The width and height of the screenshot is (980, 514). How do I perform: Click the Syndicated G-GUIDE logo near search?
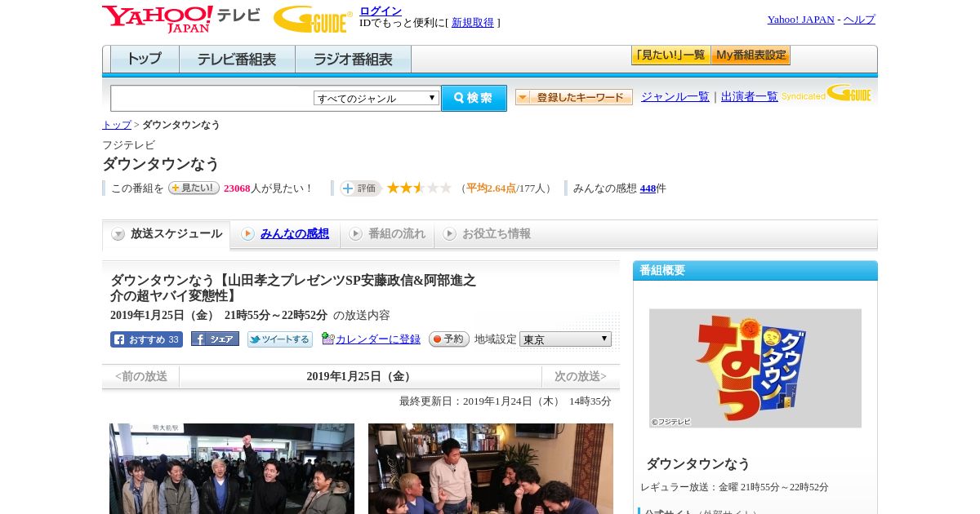point(826,93)
